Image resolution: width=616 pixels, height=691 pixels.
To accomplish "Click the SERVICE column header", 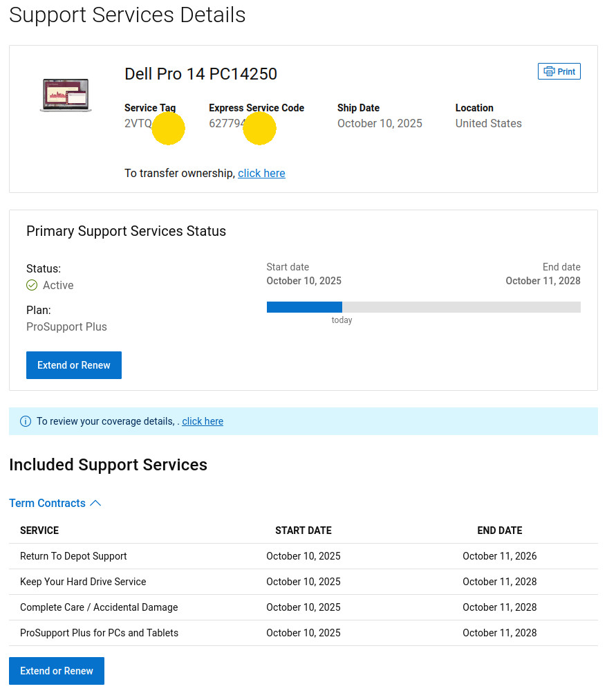I will coord(39,531).
